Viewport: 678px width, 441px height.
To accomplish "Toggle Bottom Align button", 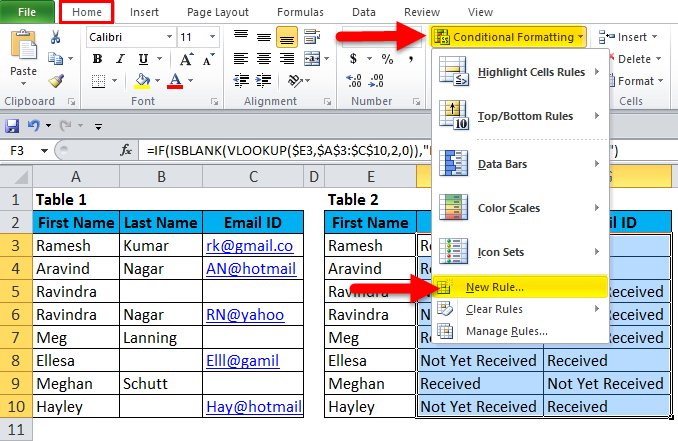I will click(x=287, y=37).
